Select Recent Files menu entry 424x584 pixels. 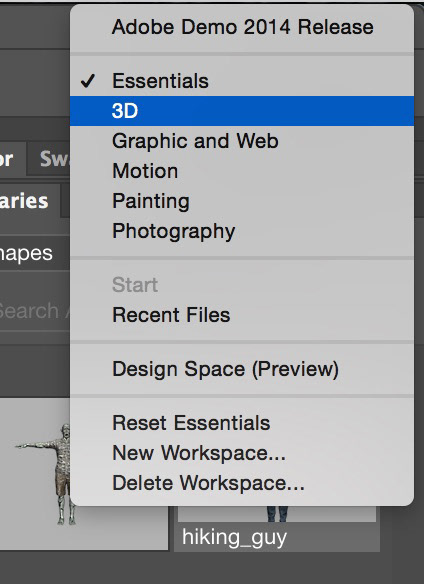click(x=242, y=315)
